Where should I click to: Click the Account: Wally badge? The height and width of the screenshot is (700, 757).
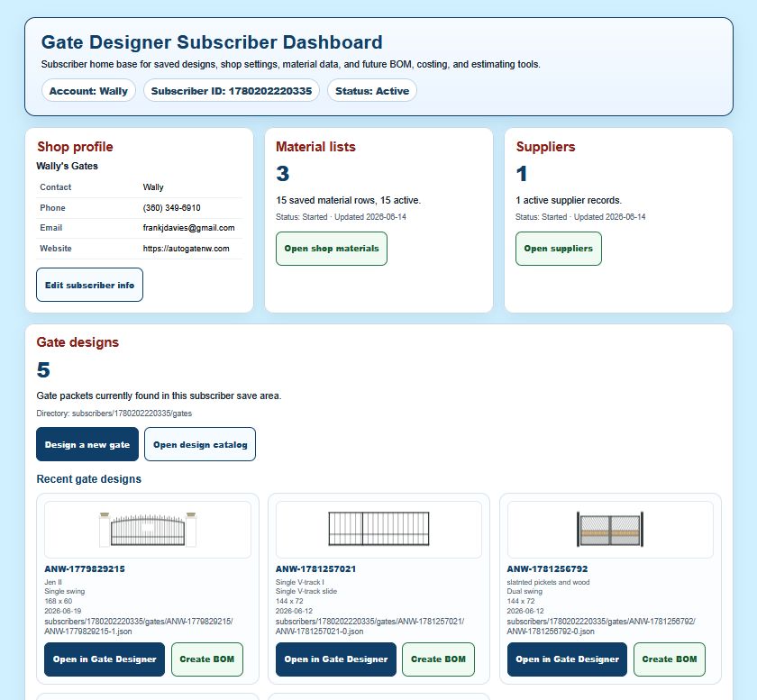click(89, 91)
